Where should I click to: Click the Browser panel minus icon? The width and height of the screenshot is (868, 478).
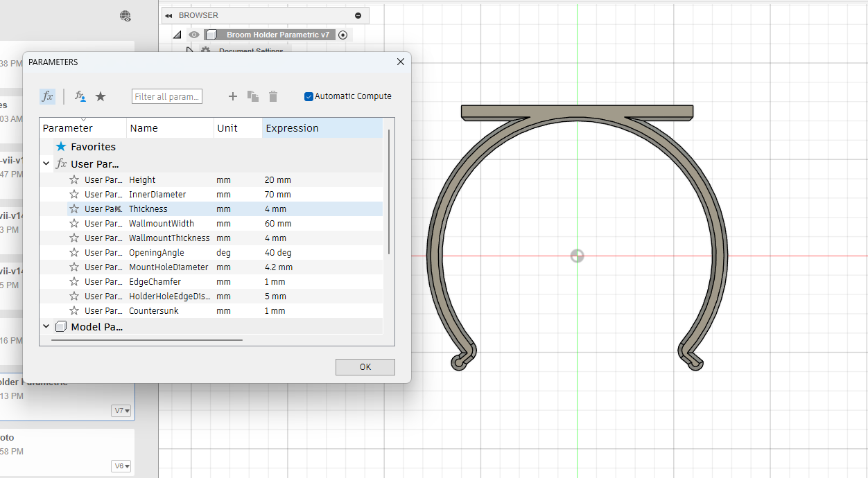[x=358, y=15]
